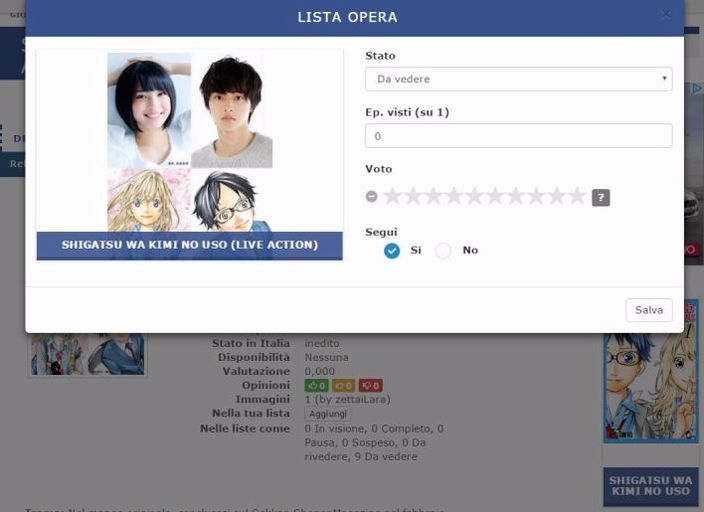Click the Lista Opera dialog title
Viewport: 704px width, 512px height.
(347, 17)
